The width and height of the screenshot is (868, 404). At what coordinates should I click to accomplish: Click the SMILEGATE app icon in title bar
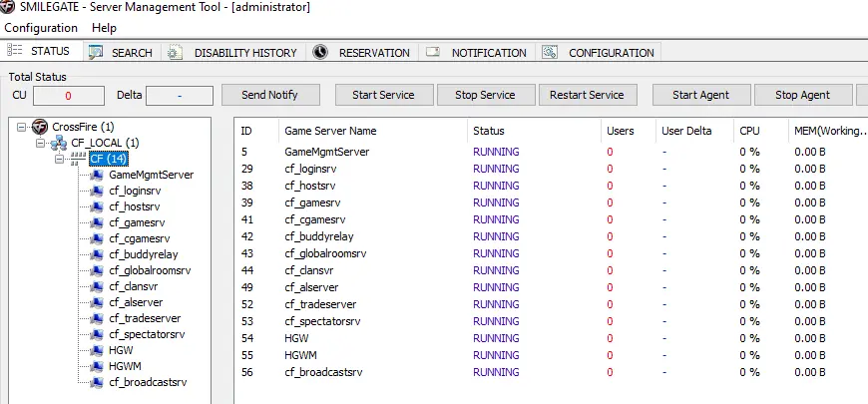click(x=7, y=7)
